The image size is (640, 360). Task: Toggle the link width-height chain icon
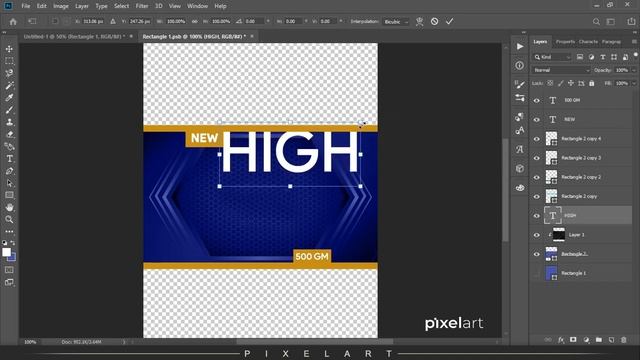(195, 21)
